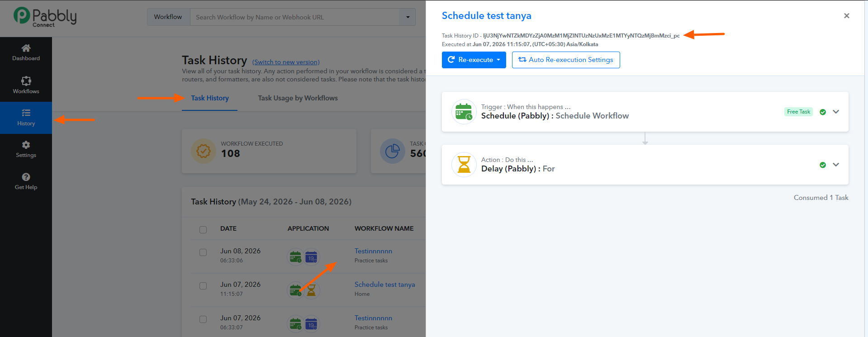Click Schedule app icon in Jun 08 row
Viewport: 868px width, 337px height.
(295, 257)
